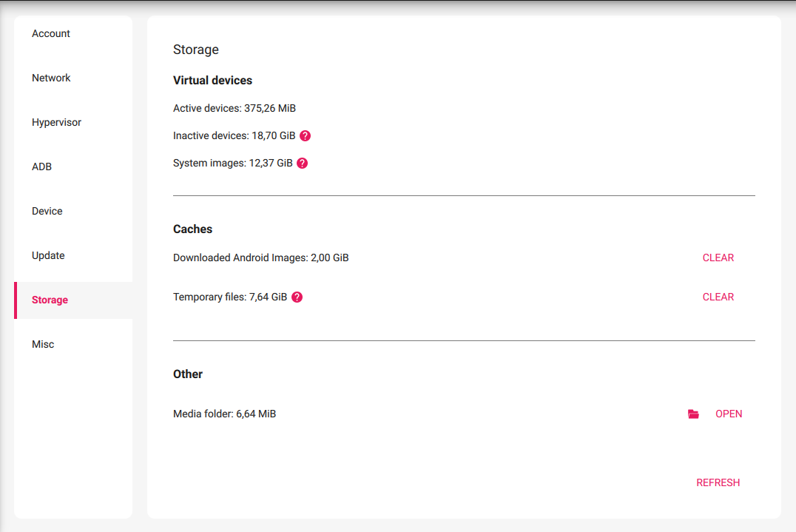796x532 pixels.
Task: Click the Virtual devices section heading
Action: (212, 80)
